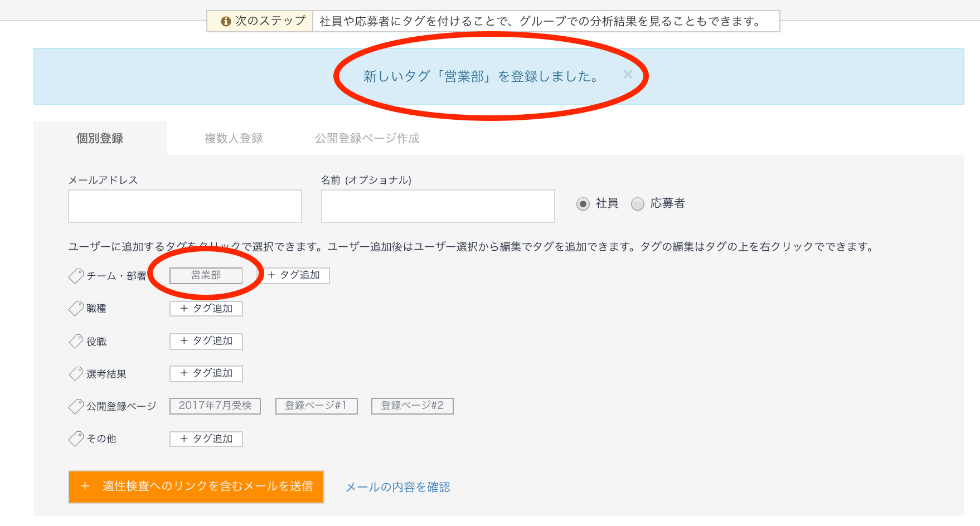Click the tag icon beside チーム・部署
980x526 pixels.
click(x=75, y=276)
